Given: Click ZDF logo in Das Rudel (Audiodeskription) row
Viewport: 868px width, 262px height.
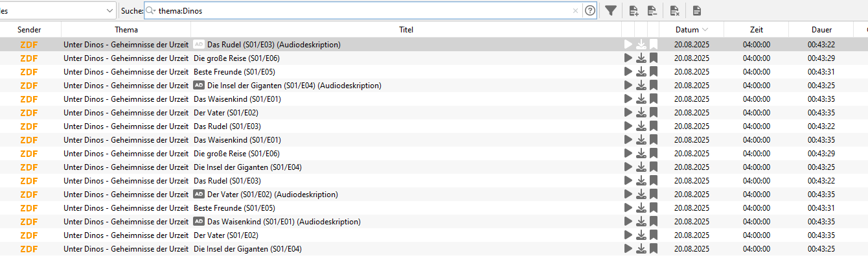Looking at the screenshot, I should click(x=29, y=45).
